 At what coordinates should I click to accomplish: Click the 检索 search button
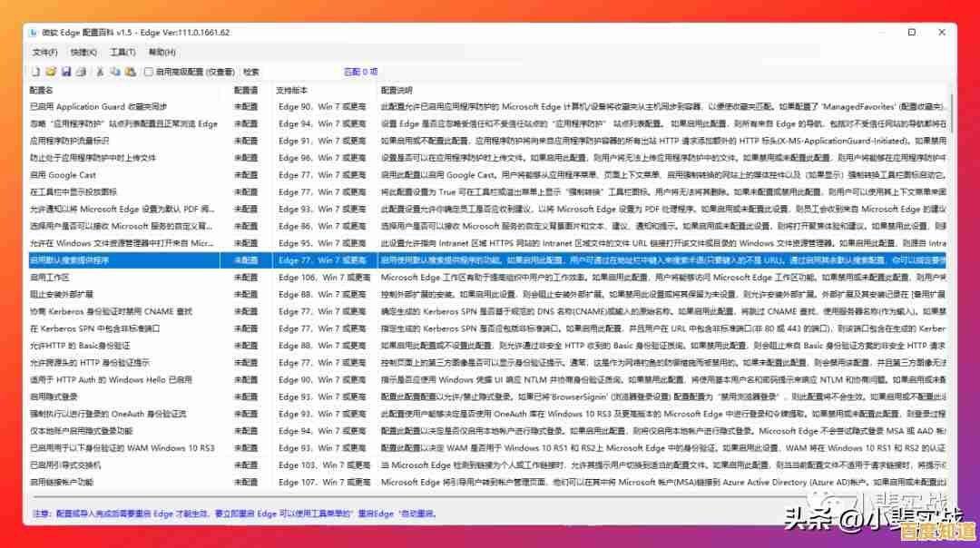coord(254,72)
